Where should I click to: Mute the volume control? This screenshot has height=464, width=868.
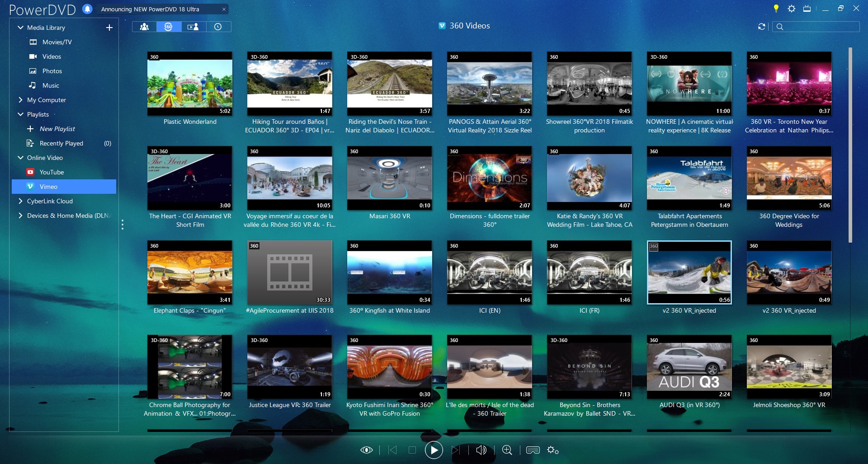481,450
